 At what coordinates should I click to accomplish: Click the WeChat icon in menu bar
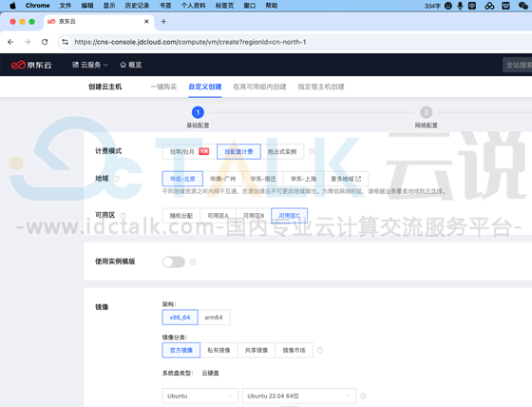[x=523, y=6]
